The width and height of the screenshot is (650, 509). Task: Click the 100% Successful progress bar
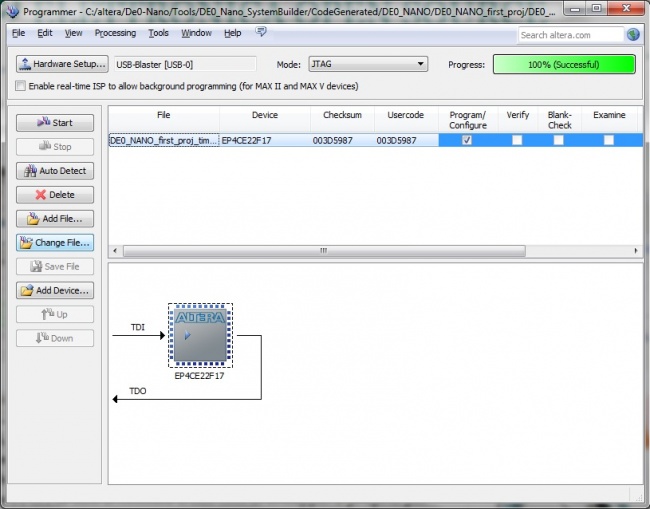click(564, 64)
